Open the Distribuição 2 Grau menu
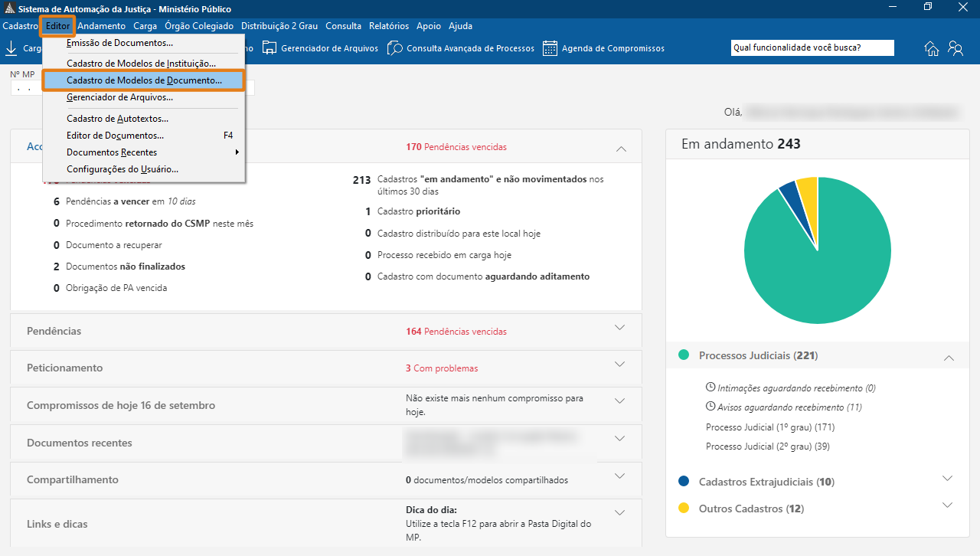This screenshot has height=556, width=980. coord(279,26)
